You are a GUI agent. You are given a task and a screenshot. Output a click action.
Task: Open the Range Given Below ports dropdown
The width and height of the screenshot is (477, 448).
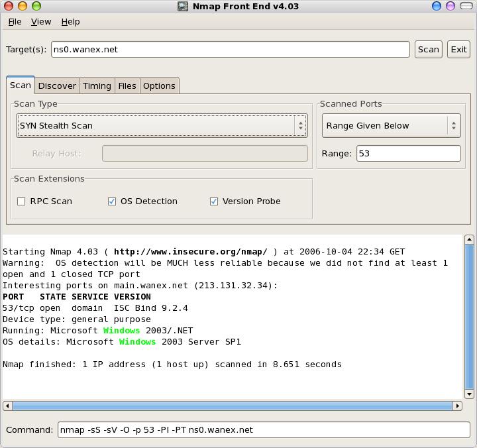(x=392, y=126)
